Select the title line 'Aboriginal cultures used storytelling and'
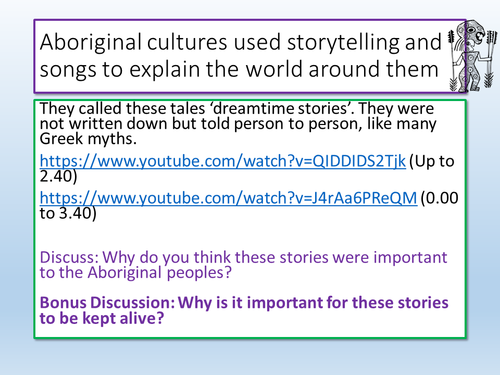The width and height of the screenshot is (500, 375). pyautogui.click(x=240, y=43)
